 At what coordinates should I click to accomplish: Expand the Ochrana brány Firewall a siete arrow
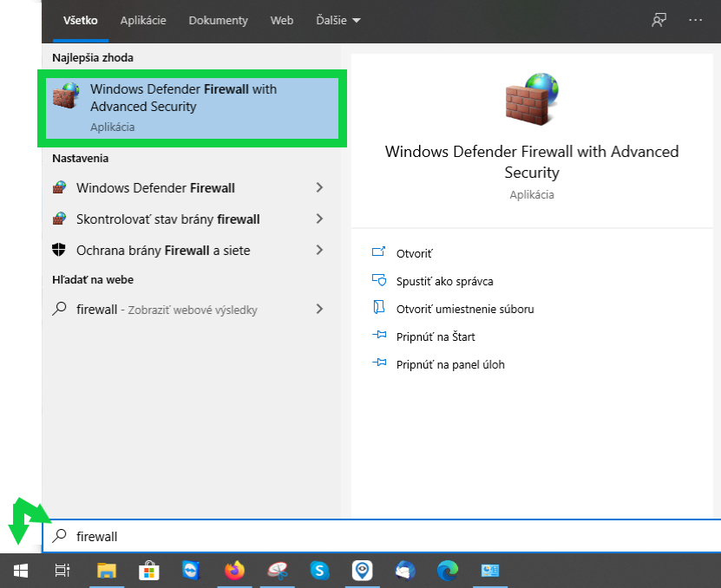pos(320,250)
